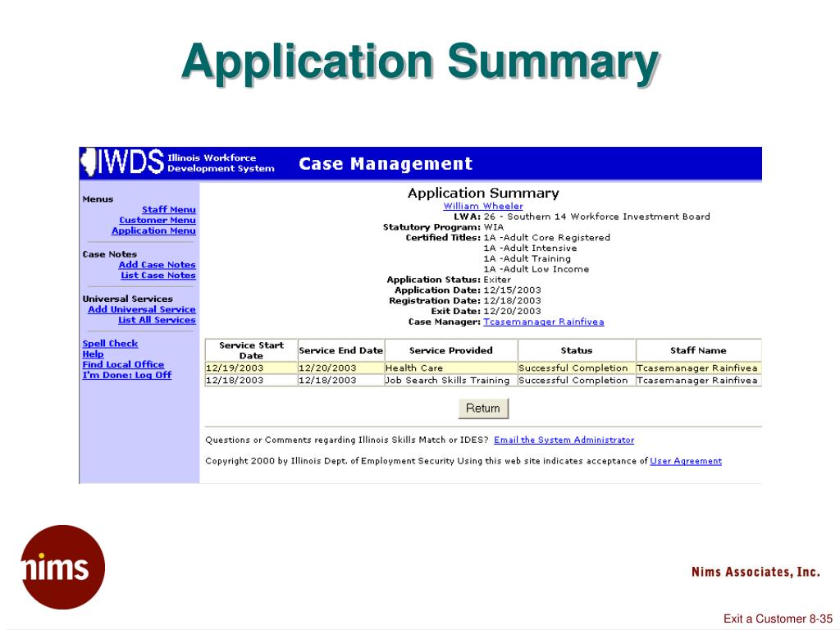Click Service Provided column header
Viewport: 840px width, 630px height.
click(451, 350)
